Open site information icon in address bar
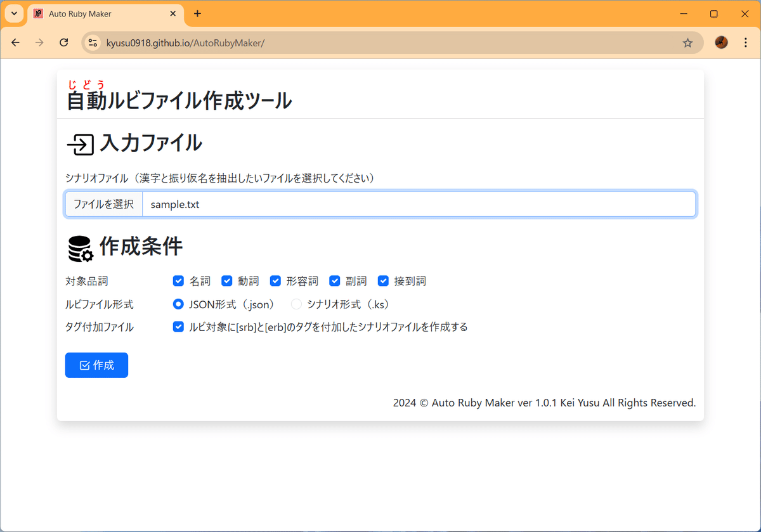Screen dimensions: 761x532 [x=93, y=42]
